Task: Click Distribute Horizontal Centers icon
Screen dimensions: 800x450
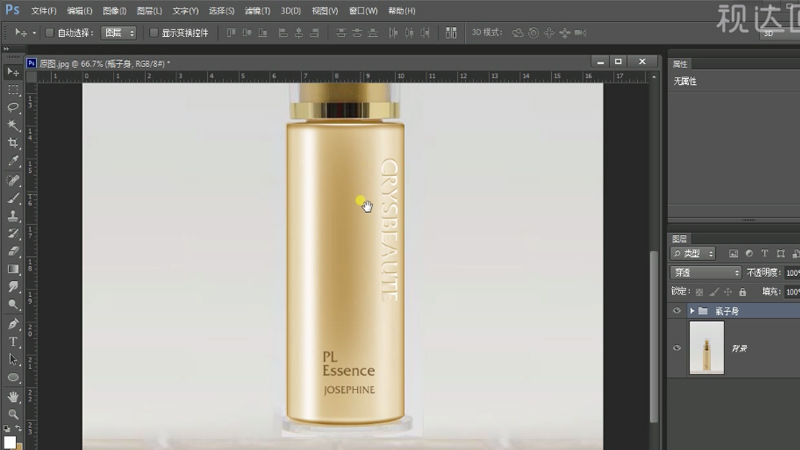Action: point(409,33)
